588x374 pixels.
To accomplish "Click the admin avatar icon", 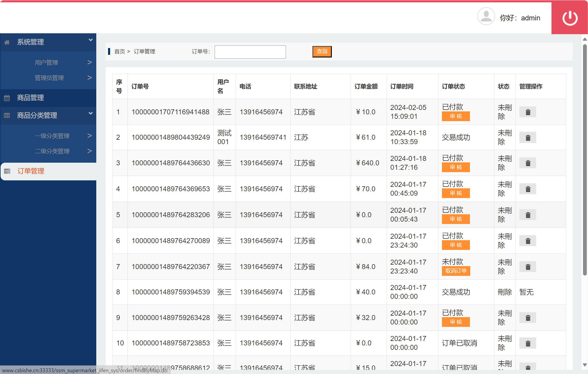I will (x=486, y=17).
